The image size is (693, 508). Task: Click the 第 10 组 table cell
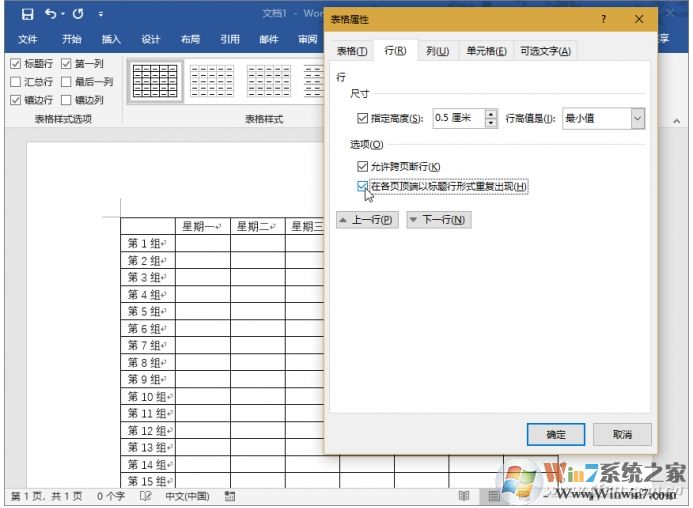tap(148, 397)
